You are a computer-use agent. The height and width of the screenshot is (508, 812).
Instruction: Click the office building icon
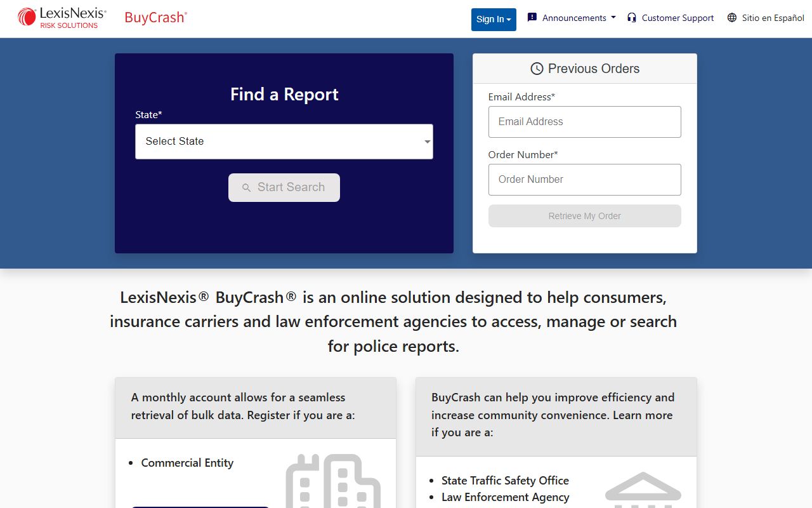coord(333,481)
